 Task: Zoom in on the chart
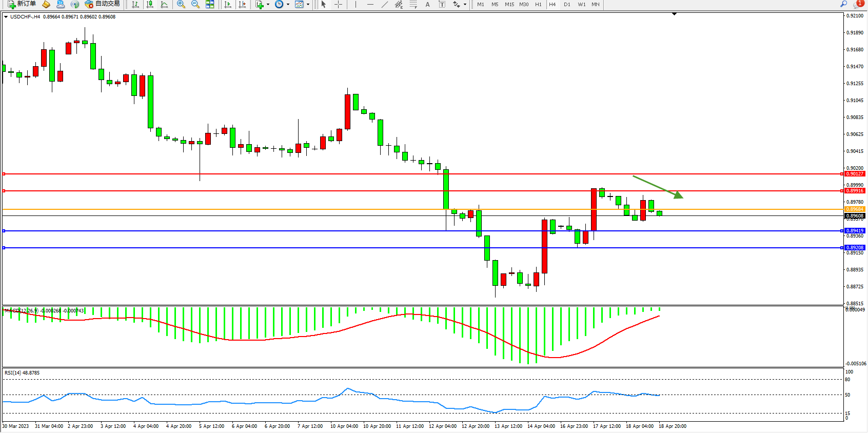click(181, 4)
